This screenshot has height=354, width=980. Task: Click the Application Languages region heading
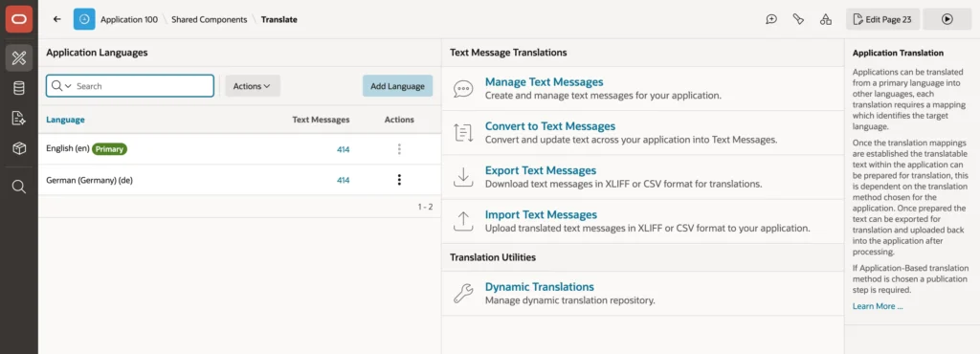click(97, 53)
